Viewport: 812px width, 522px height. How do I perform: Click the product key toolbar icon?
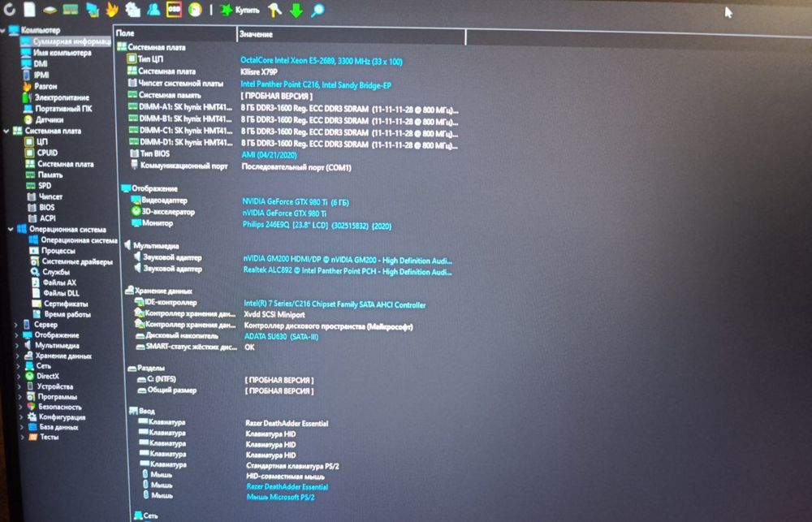click(274, 9)
